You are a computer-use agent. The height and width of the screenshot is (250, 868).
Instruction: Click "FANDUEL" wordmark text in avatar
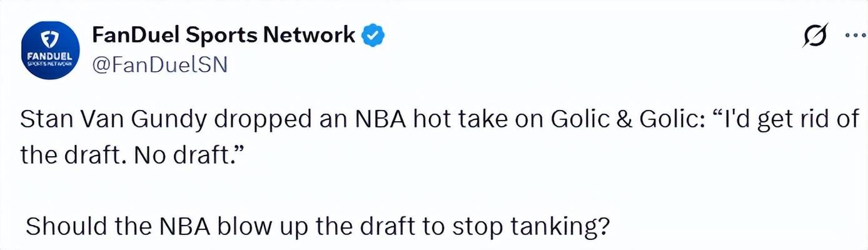49,56
